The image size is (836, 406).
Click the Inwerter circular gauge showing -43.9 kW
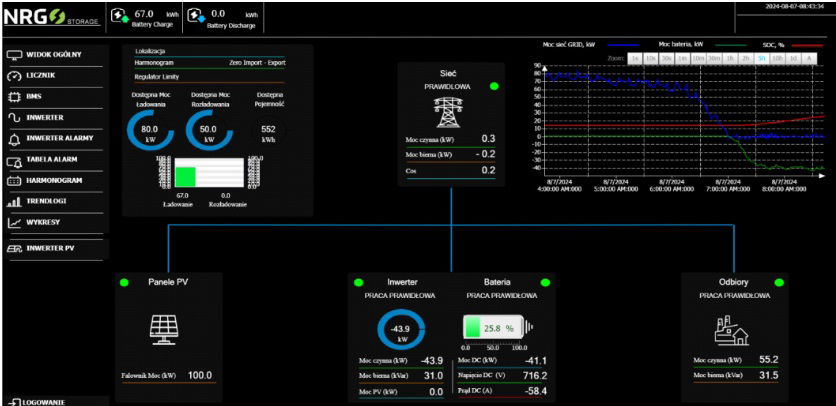pos(401,330)
